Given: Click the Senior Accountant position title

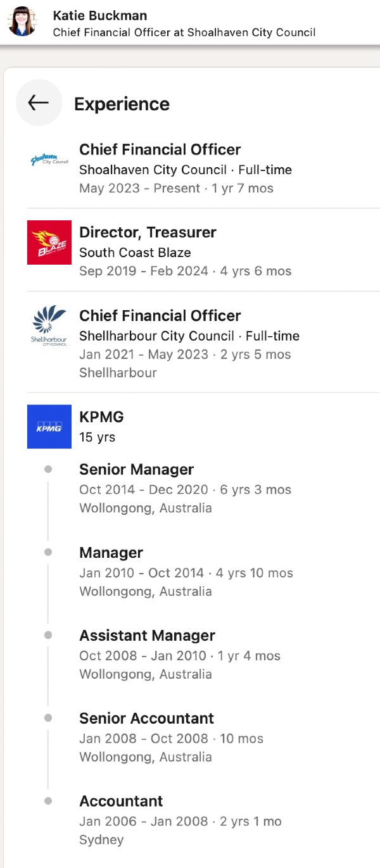Looking at the screenshot, I should [x=146, y=719].
